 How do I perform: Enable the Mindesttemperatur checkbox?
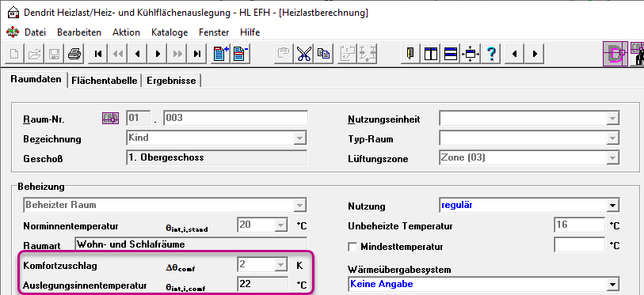coord(352,247)
